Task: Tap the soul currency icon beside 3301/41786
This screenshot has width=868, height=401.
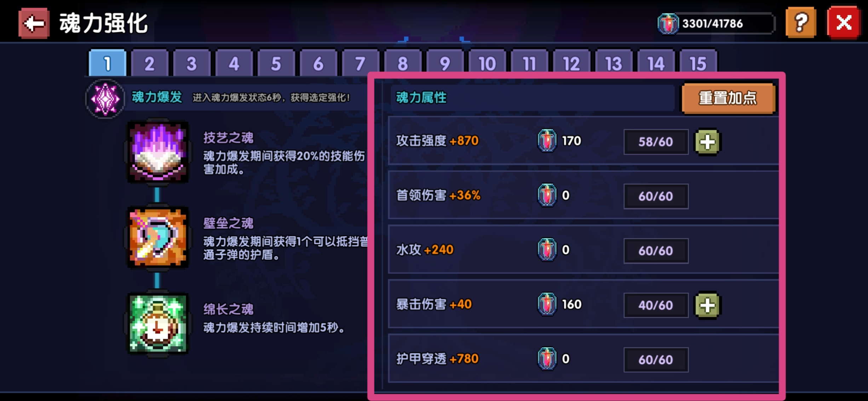Action: pos(667,24)
